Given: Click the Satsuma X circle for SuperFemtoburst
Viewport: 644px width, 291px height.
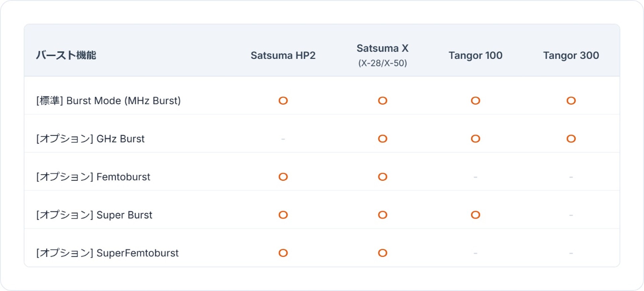Looking at the screenshot, I should 382,253.
